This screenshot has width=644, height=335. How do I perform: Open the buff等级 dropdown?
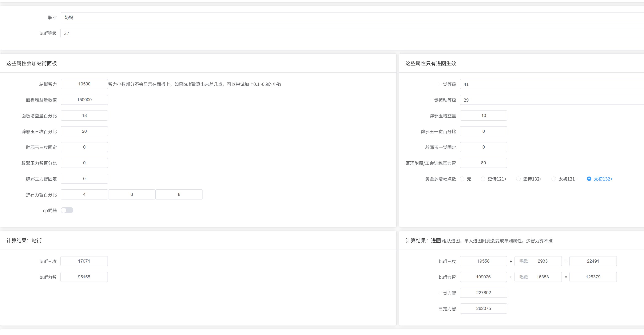[x=350, y=33]
